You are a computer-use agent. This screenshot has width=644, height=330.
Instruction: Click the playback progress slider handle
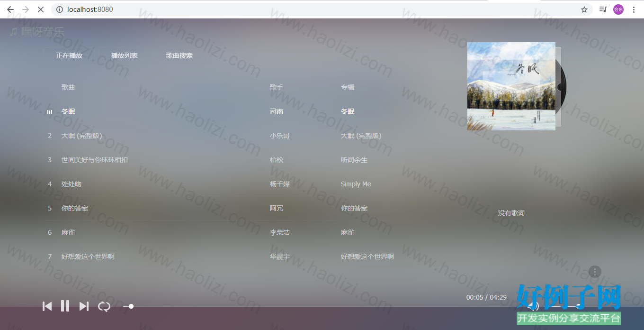pos(131,306)
